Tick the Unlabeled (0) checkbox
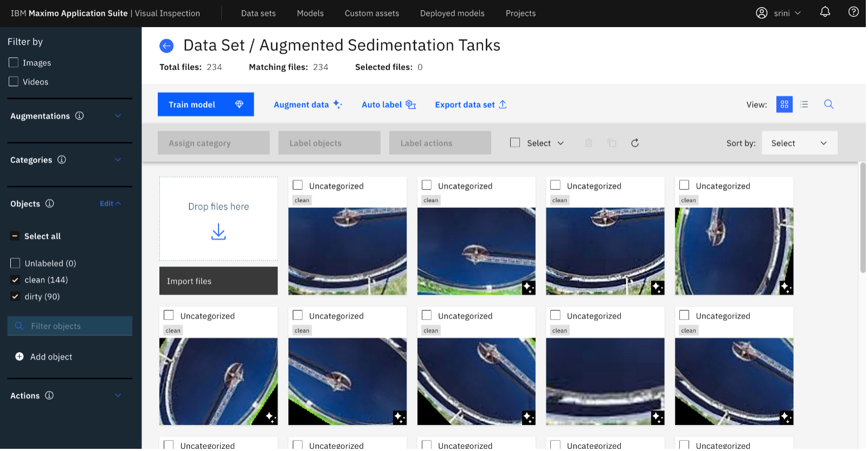 (15, 263)
